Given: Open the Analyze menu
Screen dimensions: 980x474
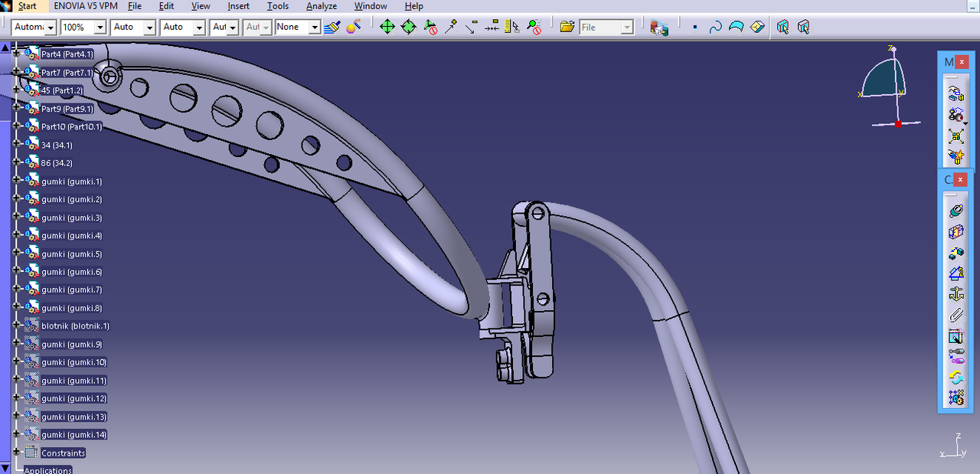Looking at the screenshot, I should tap(322, 6).
